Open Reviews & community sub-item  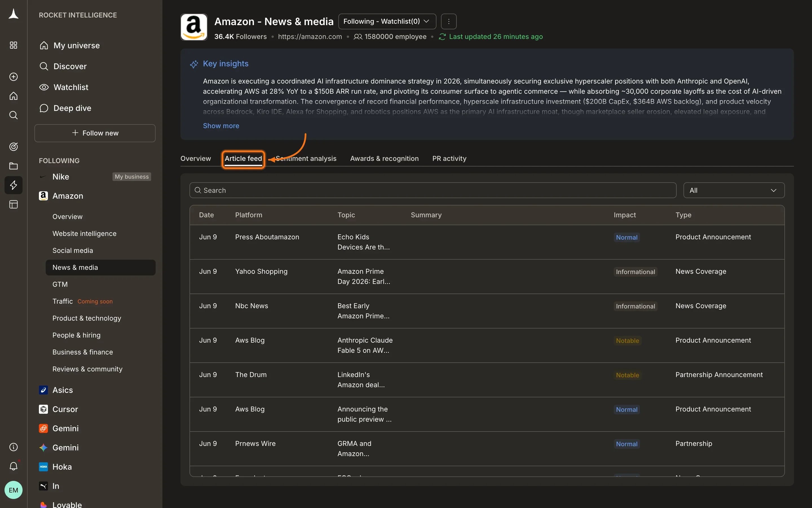point(87,369)
